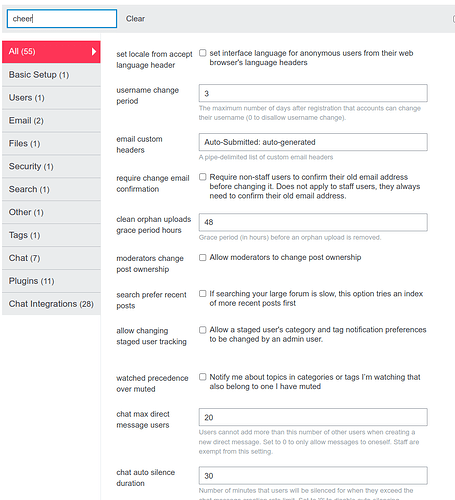This screenshot has width=455, height=500.
Task: Click the arrow on the All (55) category
Action: [94, 52]
